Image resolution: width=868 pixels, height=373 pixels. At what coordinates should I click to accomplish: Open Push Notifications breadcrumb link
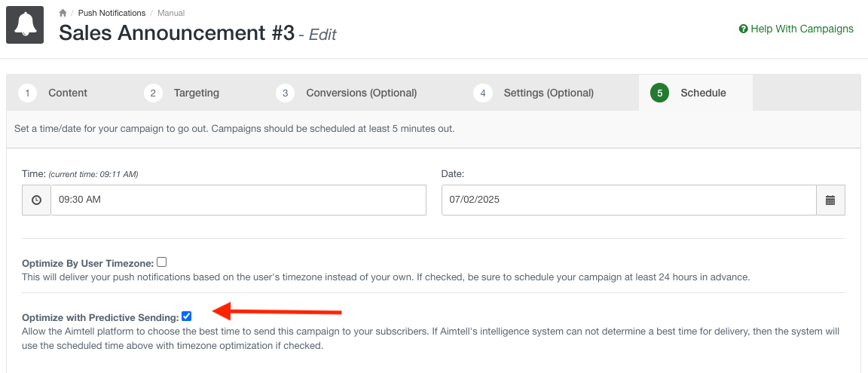pos(112,14)
